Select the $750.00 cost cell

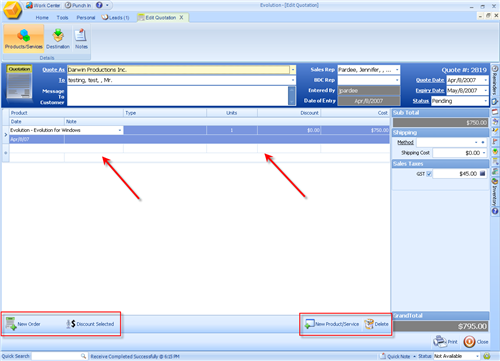pyautogui.click(x=355, y=130)
